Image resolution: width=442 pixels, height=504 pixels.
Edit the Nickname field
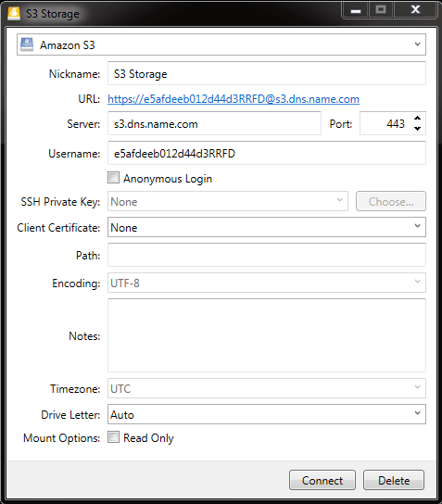coord(267,73)
